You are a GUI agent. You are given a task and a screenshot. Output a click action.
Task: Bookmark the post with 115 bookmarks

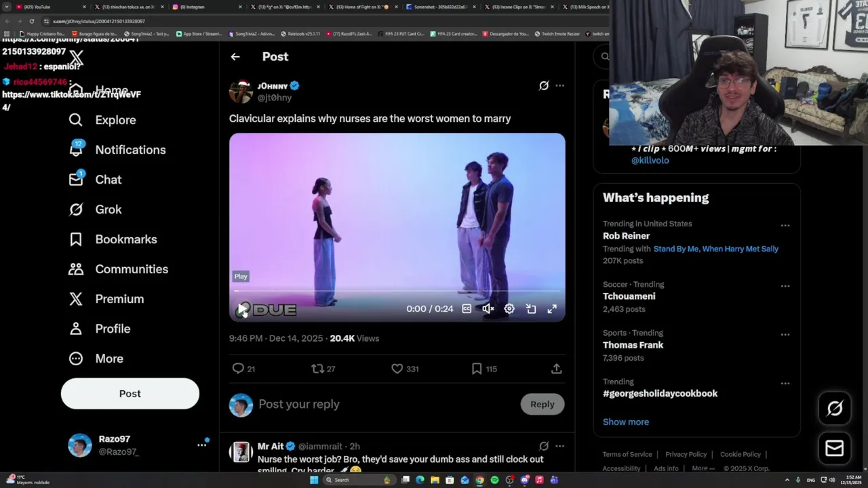[x=477, y=369]
